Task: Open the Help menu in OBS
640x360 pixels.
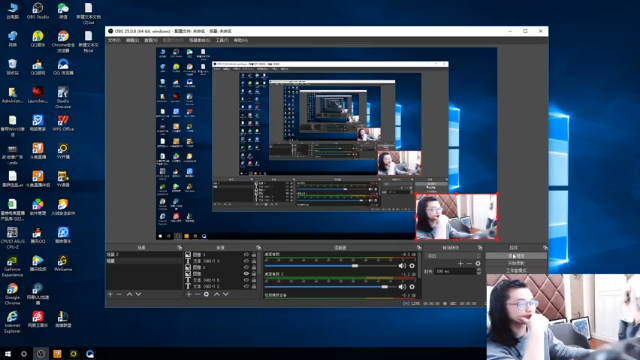Action: pyautogui.click(x=240, y=40)
